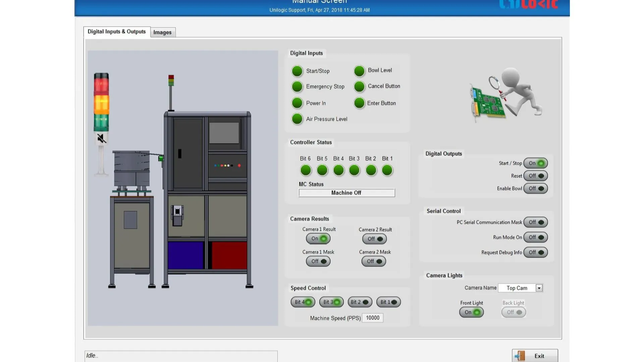The width and height of the screenshot is (644, 362).
Task: Toggle Speed Control Bit 4 button
Action: point(303,302)
